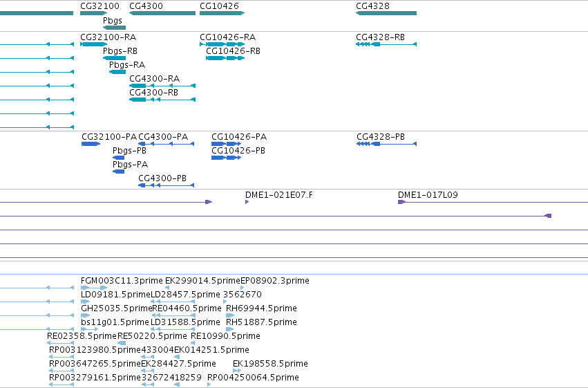
Task: Select the CG10426-PB protein feature
Action: click(x=226, y=158)
